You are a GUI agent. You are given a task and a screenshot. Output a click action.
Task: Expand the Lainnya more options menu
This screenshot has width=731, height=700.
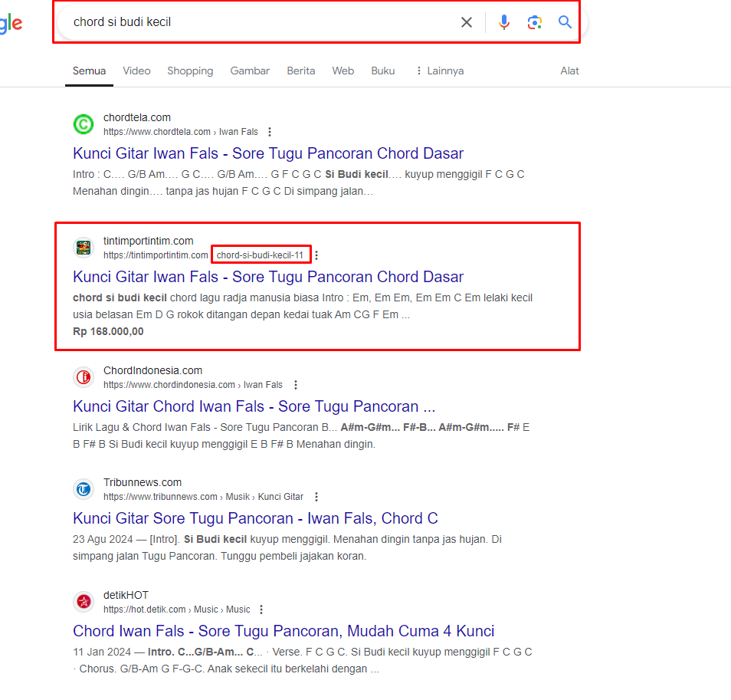coord(440,71)
